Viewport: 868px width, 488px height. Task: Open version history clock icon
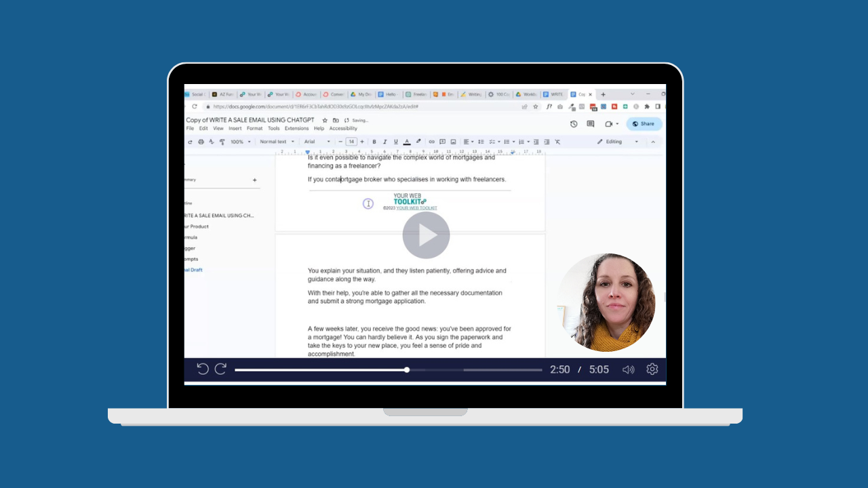[x=574, y=124]
